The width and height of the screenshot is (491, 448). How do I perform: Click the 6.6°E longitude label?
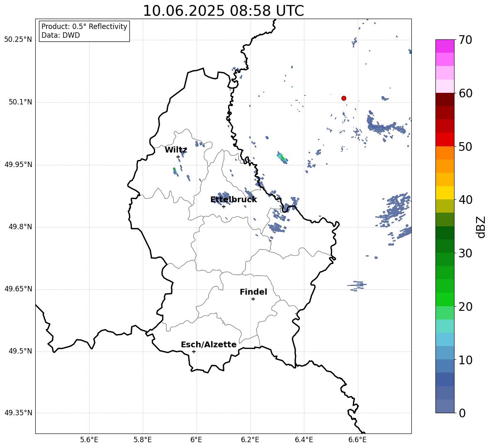point(357,440)
